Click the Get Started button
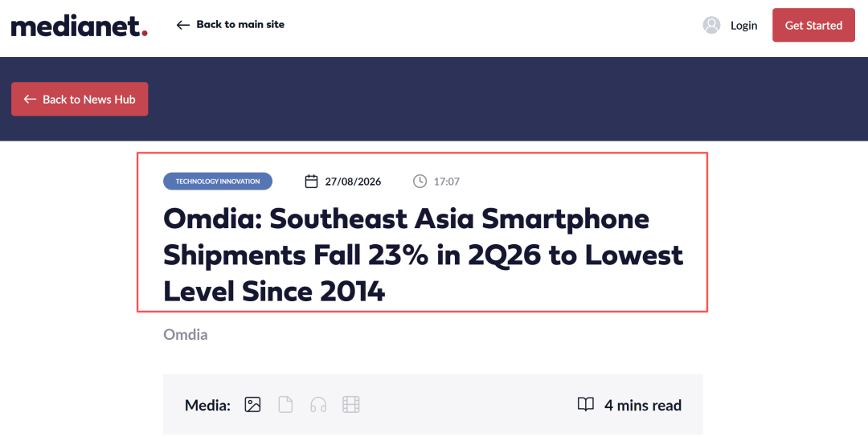Viewport: 868px width, 437px height. [x=813, y=25]
